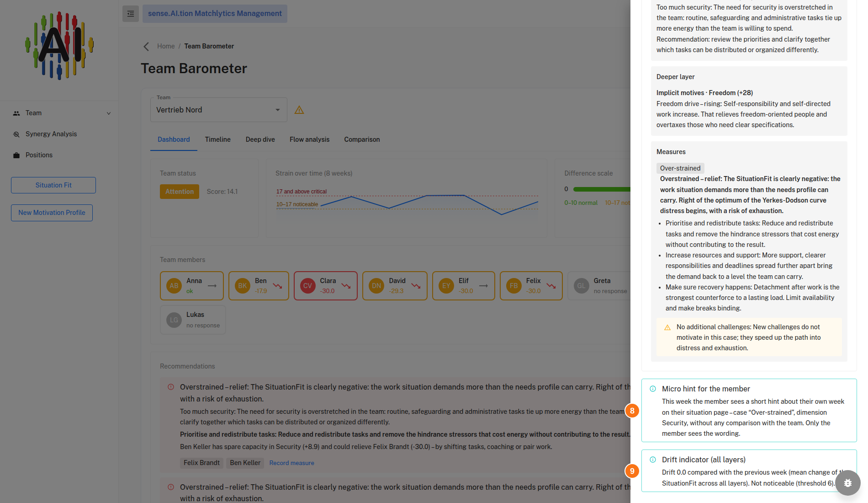The height and width of the screenshot is (503, 868).
Task: Switch to the Timeline tab
Action: [x=218, y=139]
